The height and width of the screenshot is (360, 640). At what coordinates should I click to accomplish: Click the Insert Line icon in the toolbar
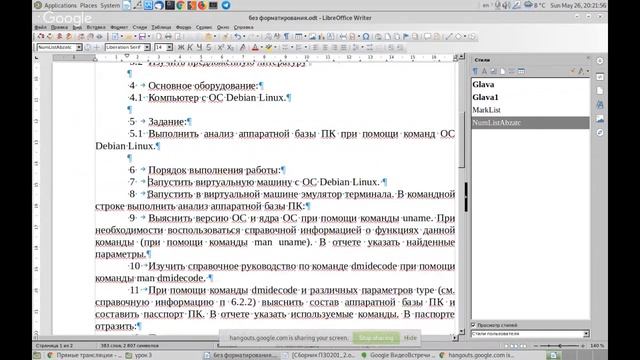pyautogui.click(x=449, y=36)
